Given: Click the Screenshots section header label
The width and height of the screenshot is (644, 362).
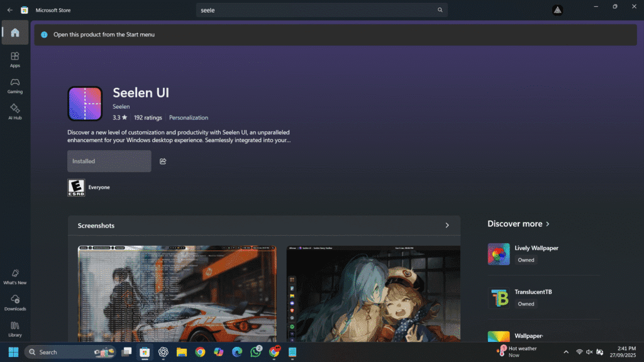Looking at the screenshot, I should [96, 226].
